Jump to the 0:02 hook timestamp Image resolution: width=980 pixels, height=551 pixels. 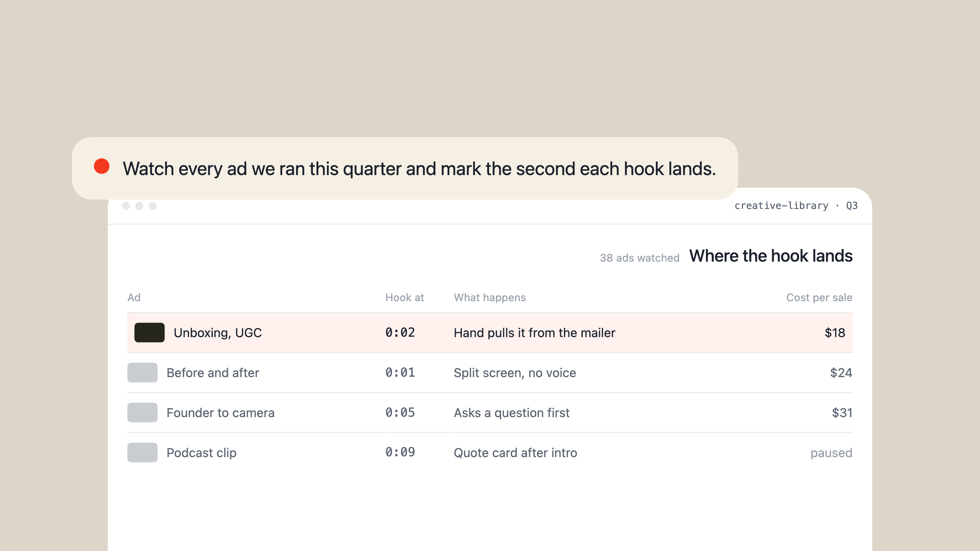[400, 332]
